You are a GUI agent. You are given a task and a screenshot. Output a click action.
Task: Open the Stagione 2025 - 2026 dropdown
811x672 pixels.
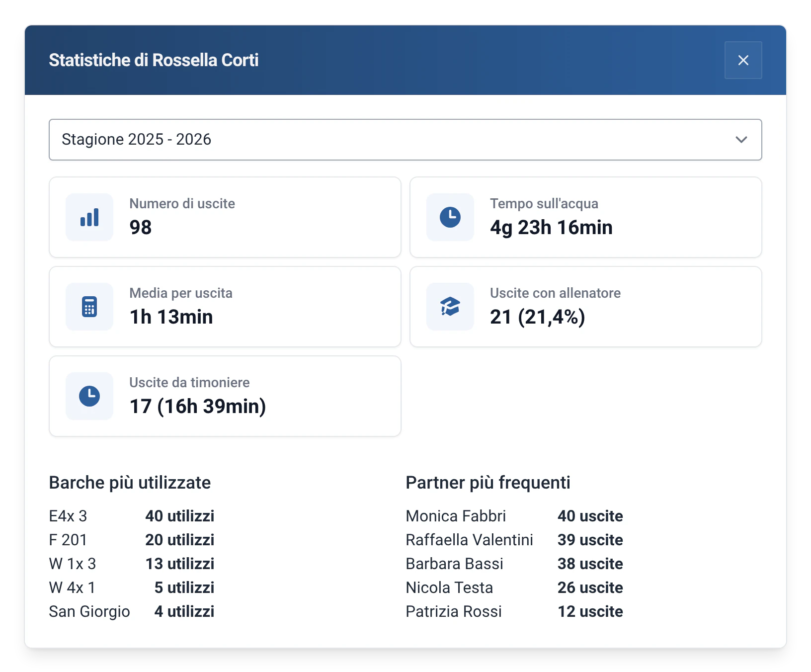[405, 140]
